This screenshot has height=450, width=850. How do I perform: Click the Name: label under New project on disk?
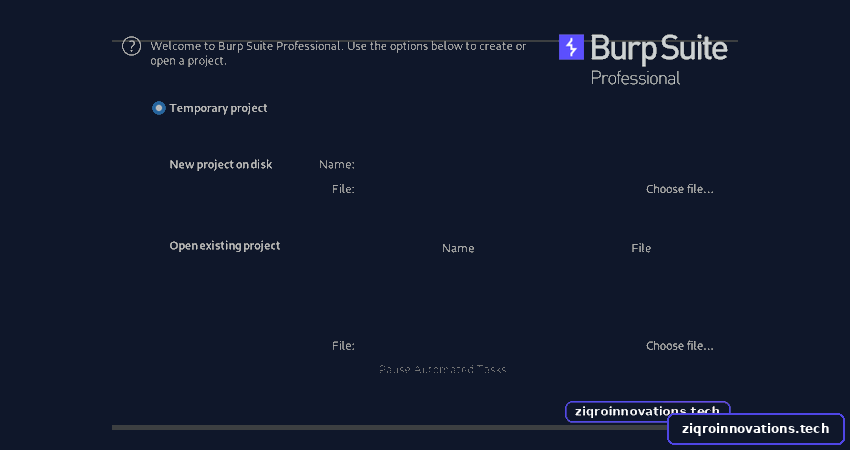coord(337,164)
